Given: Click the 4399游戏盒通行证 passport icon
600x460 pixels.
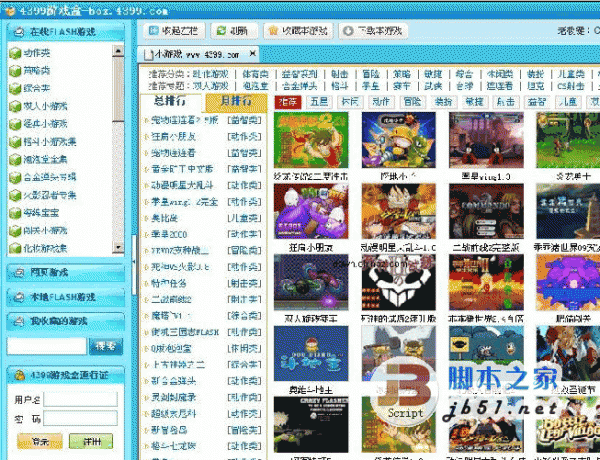Looking at the screenshot, I should 19,375.
